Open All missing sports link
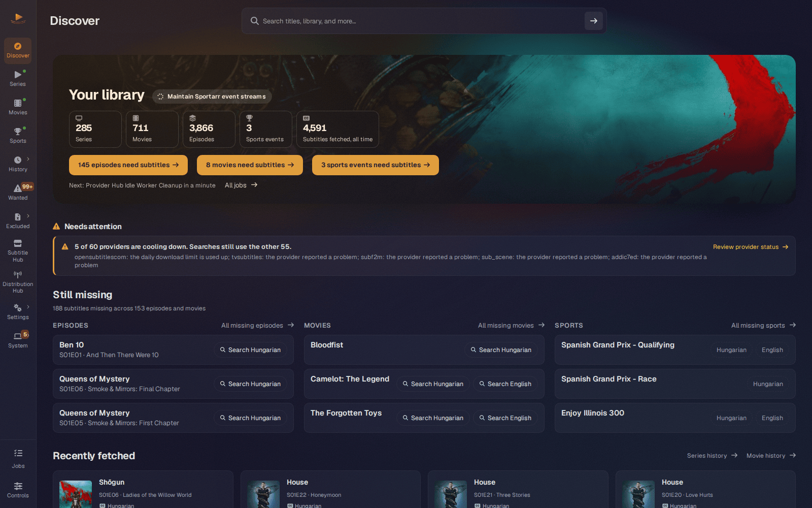 (763, 326)
